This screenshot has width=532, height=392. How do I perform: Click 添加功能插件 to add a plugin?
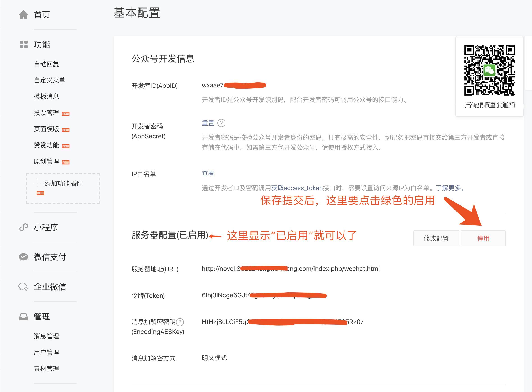(x=63, y=183)
